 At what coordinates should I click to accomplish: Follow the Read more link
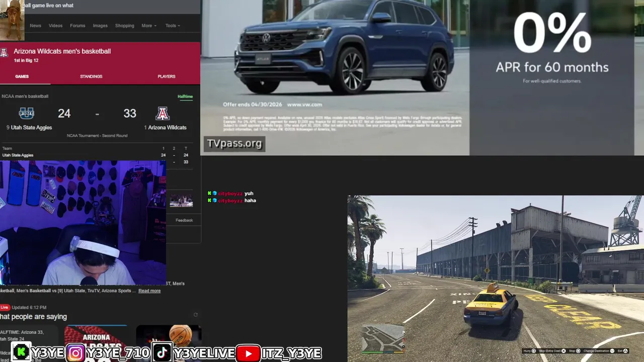[x=149, y=291]
